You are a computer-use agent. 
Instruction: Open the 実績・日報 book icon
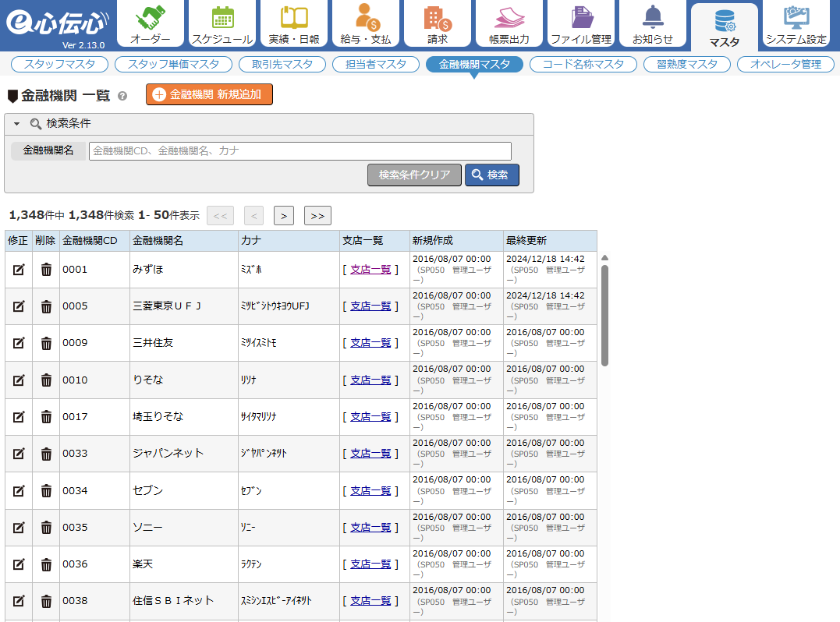pos(293,23)
